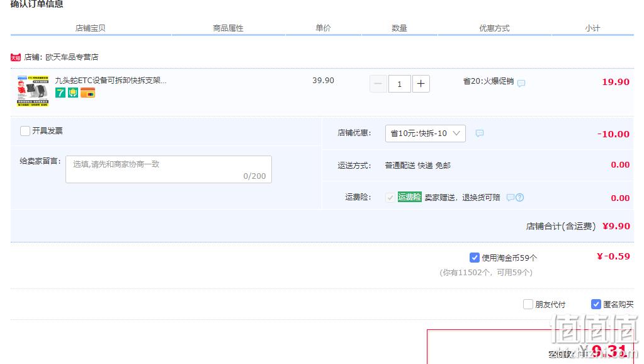Image resolution: width=644 pixels, height=364 pixels.
Task: Click the green shield guarantee badge
Action: (72, 93)
